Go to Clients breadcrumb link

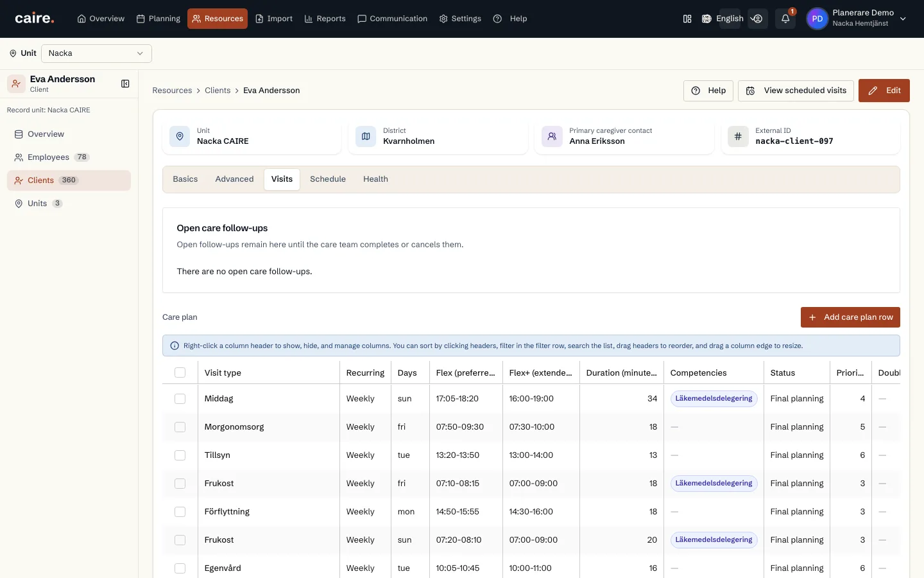click(x=218, y=91)
